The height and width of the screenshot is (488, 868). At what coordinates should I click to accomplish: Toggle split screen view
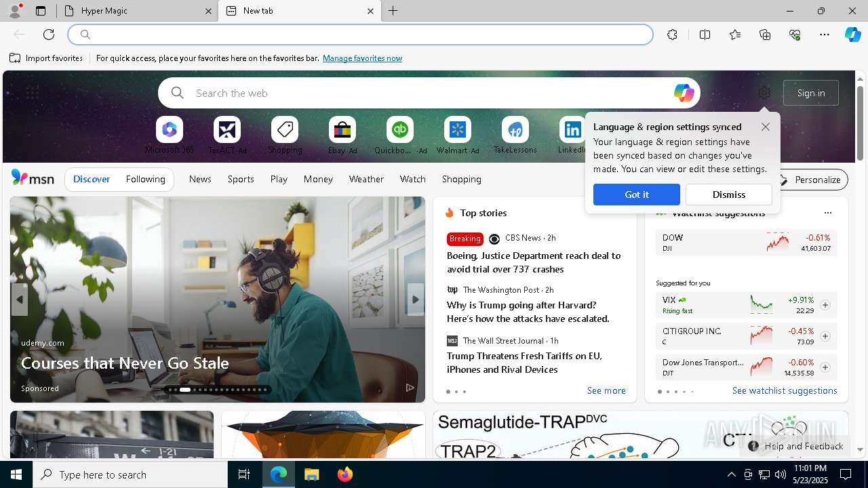(705, 35)
